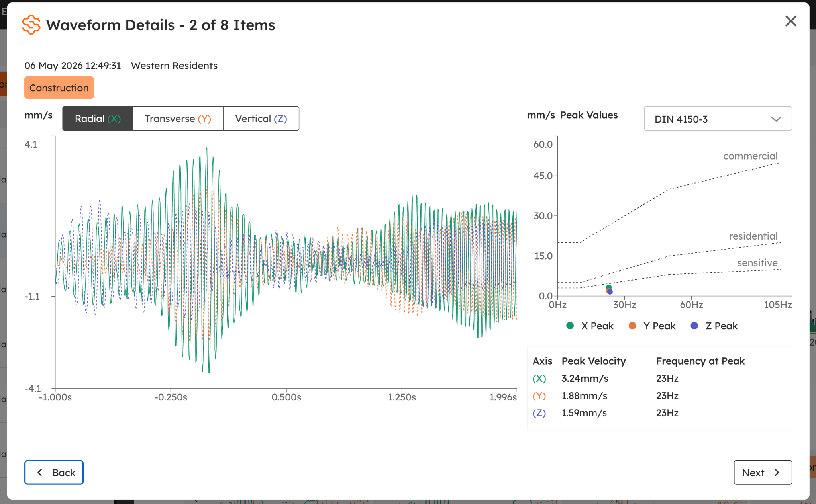Toggle the orange Y Peak legend dot
This screenshot has height=504, width=816.
click(x=632, y=326)
